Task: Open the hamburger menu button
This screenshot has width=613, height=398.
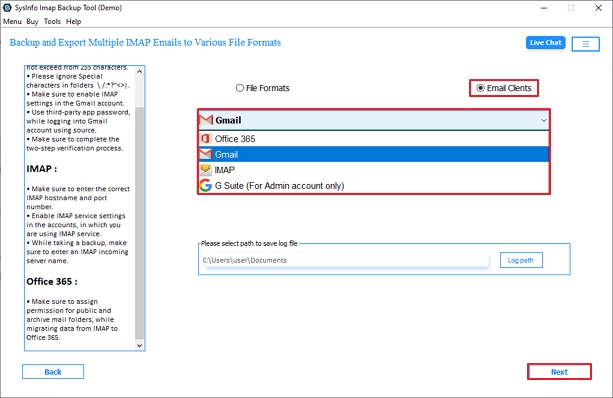Action: [585, 44]
